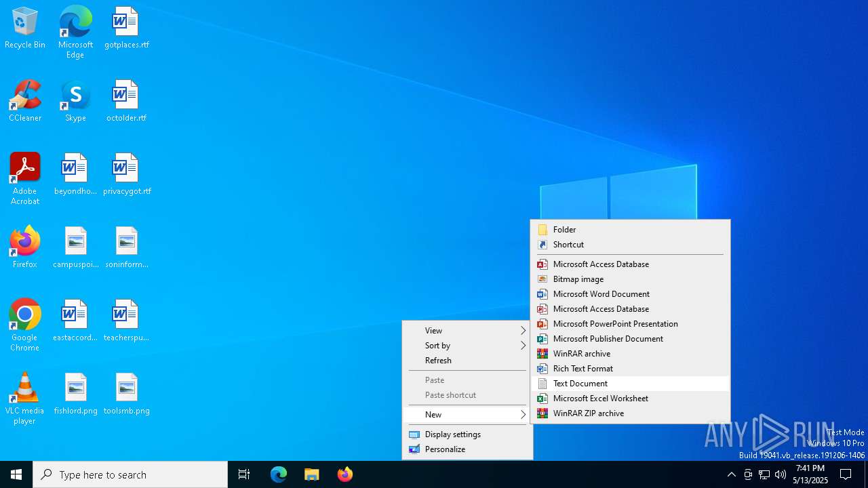Image resolution: width=868 pixels, height=488 pixels.
Task: Open the clock and date flyout
Action: coord(810,474)
